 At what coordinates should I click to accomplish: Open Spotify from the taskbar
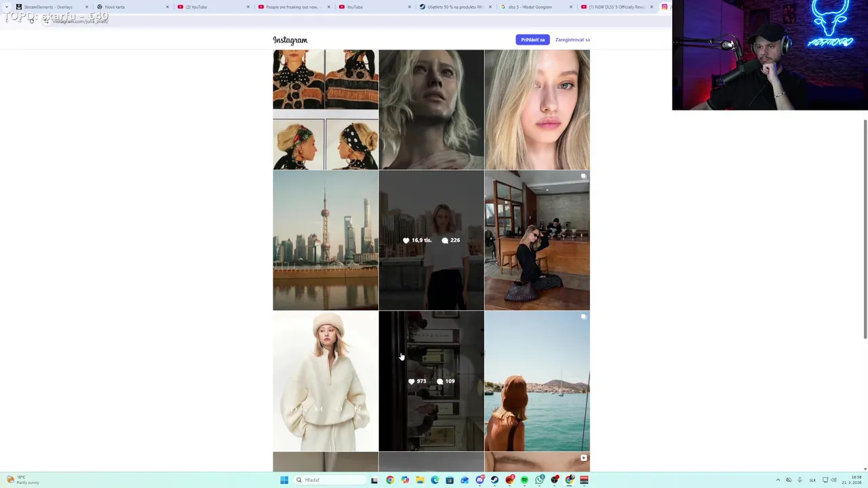click(x=524, y=480)
